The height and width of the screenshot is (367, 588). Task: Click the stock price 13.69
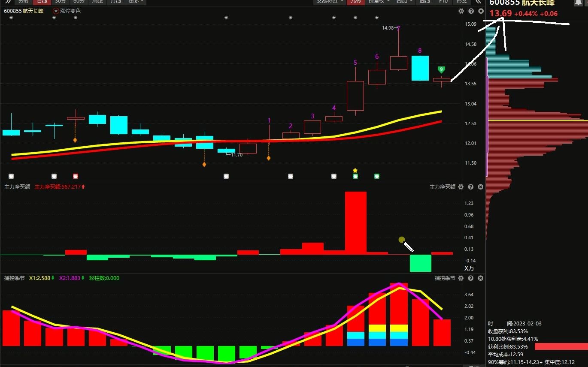pyautogui.click(x=500, y=13)
